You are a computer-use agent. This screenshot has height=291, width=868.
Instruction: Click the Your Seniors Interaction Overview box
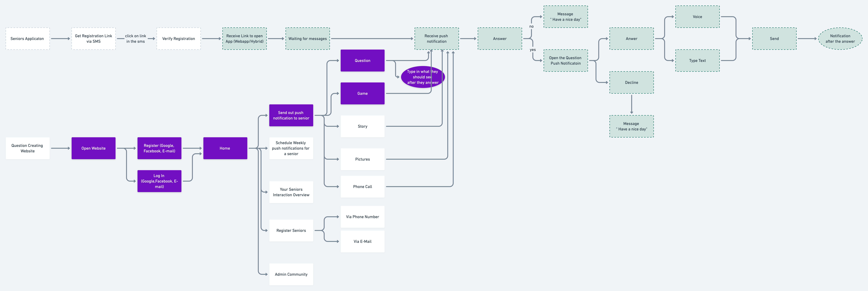click(291, 192)
